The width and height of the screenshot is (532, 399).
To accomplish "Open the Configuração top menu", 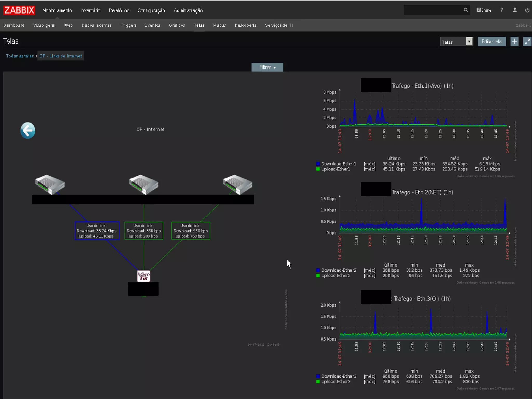I will (151, 10).
